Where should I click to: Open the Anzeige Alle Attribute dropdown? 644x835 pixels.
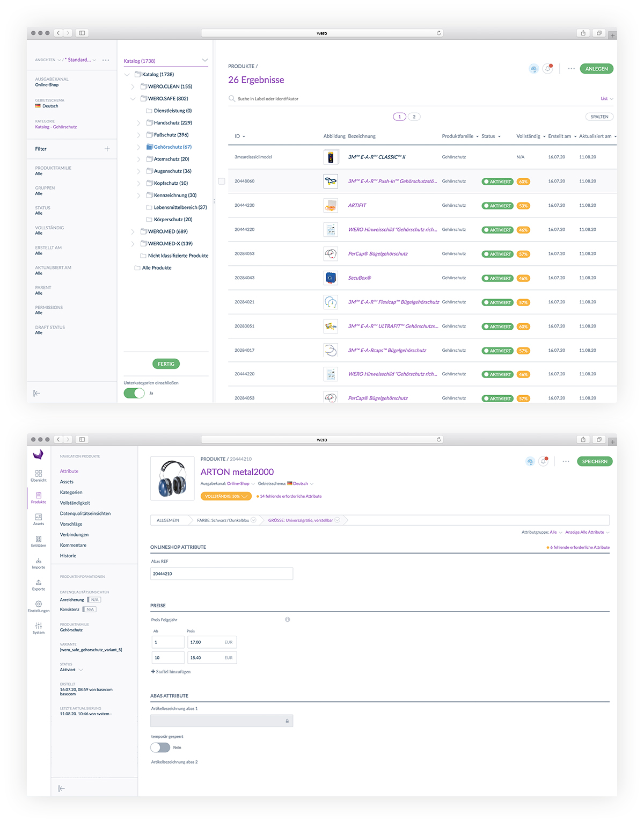(x=587, y=532)
